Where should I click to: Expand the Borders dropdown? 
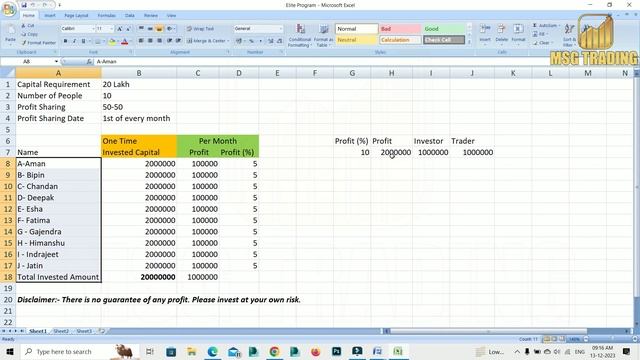coord(104,41)
